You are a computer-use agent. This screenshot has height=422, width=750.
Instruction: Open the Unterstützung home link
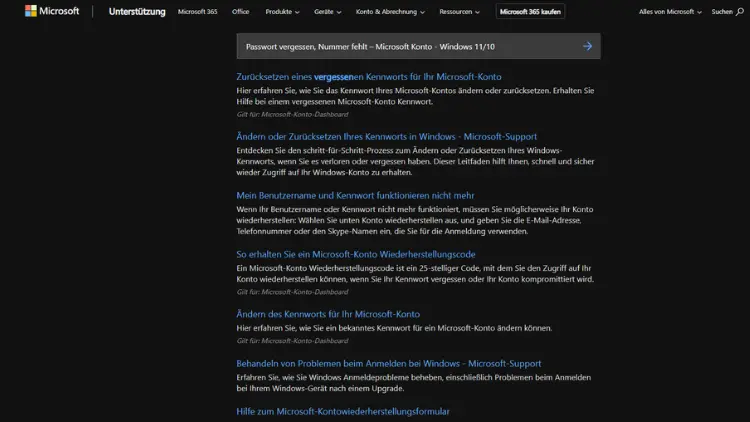tap(137, 11)
